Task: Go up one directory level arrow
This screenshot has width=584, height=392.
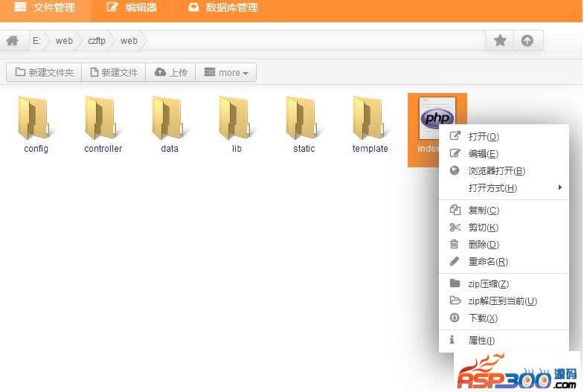Action: point(527,40)
